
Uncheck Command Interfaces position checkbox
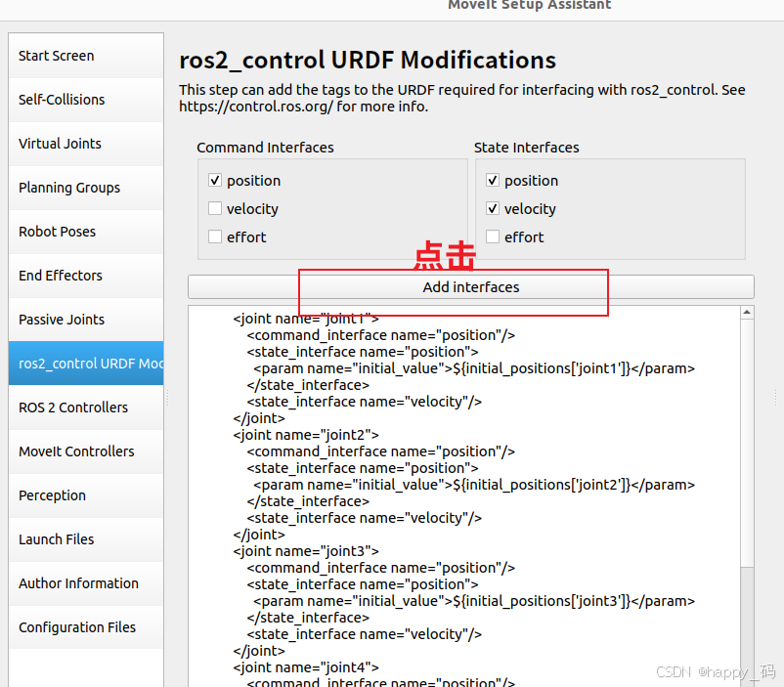(215, 180)
